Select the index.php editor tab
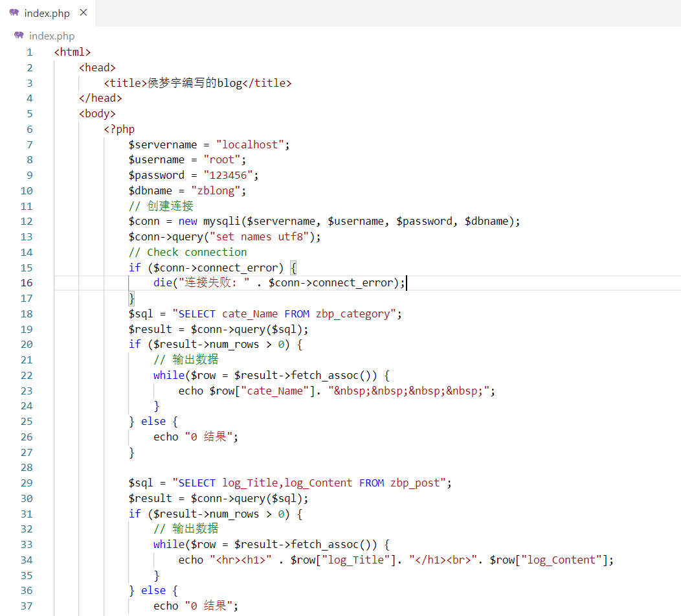The height and width of the screenshot is (616, 681). coord(47,13)
